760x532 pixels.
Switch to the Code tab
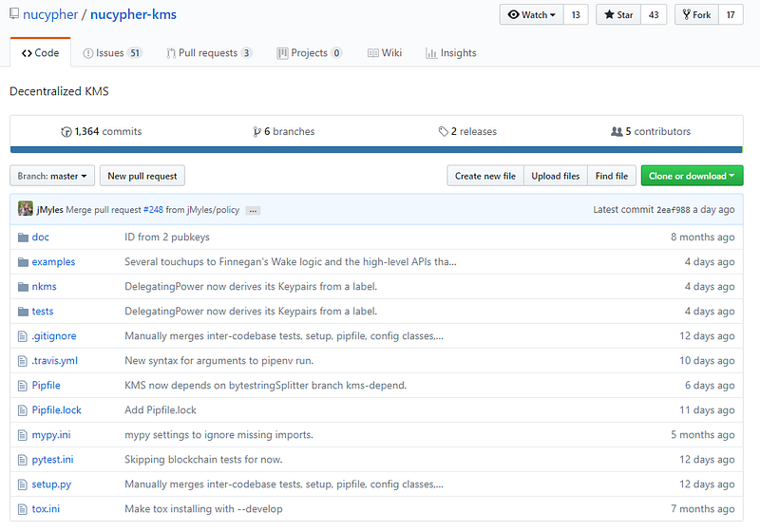click(40, 53)
